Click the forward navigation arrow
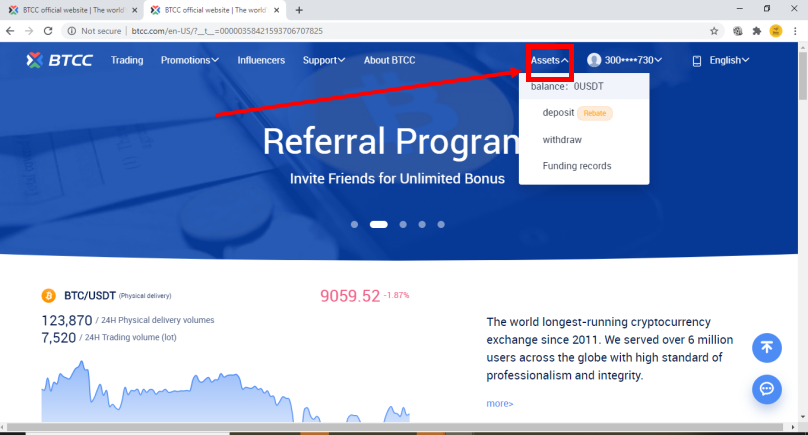Screen dimensions: 808x435 click(x=29, y=31)
